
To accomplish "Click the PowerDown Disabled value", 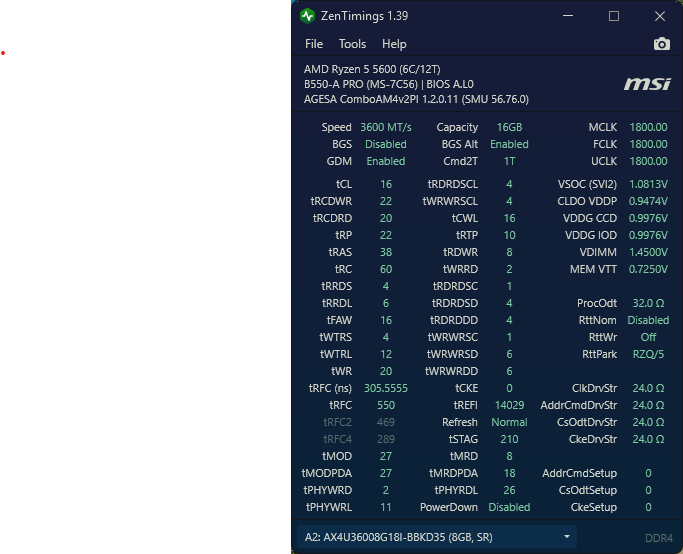I will pyautogui.click(x=509, y=507).
